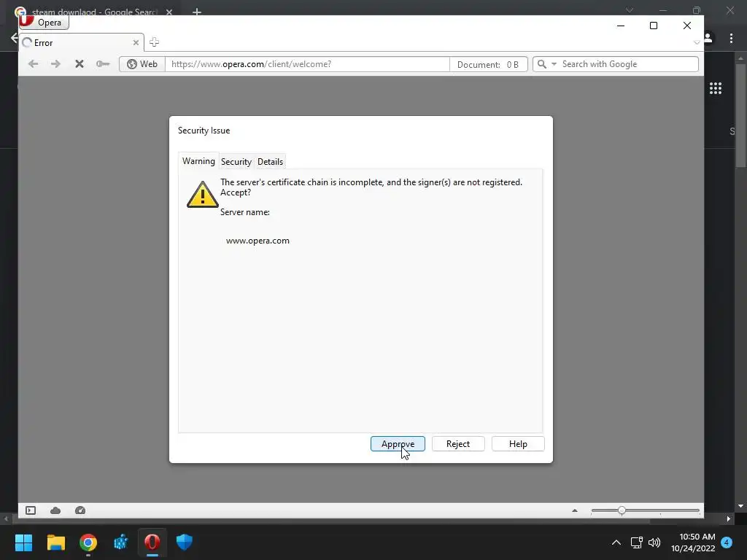The height and width of the screenshot is (560, 747).
Task: Open Help for the security issue
Action: click(x=518, y=444)
